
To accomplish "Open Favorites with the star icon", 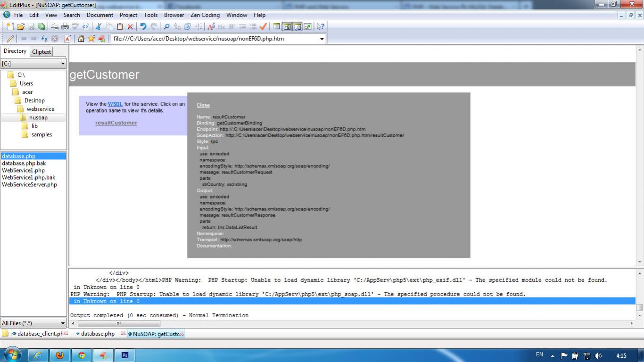I will click(x=91, y=39).
